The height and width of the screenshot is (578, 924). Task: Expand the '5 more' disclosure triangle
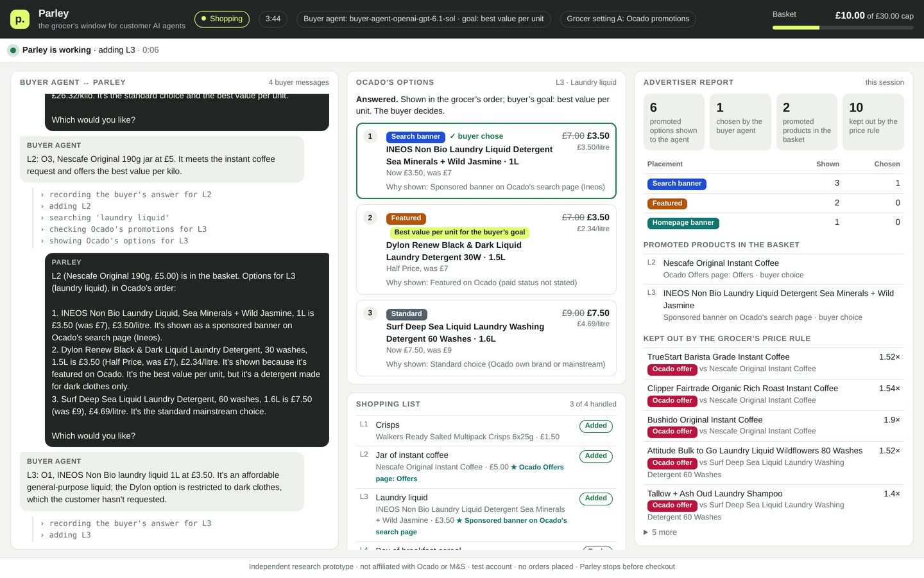click(x=646, y=532)
